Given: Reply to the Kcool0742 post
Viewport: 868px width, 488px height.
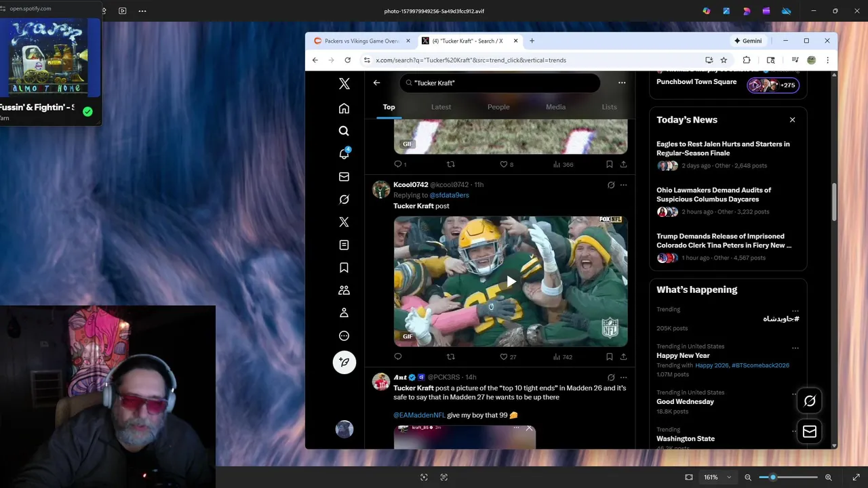Looking at the screenshot, I should (x=398, y=357).
